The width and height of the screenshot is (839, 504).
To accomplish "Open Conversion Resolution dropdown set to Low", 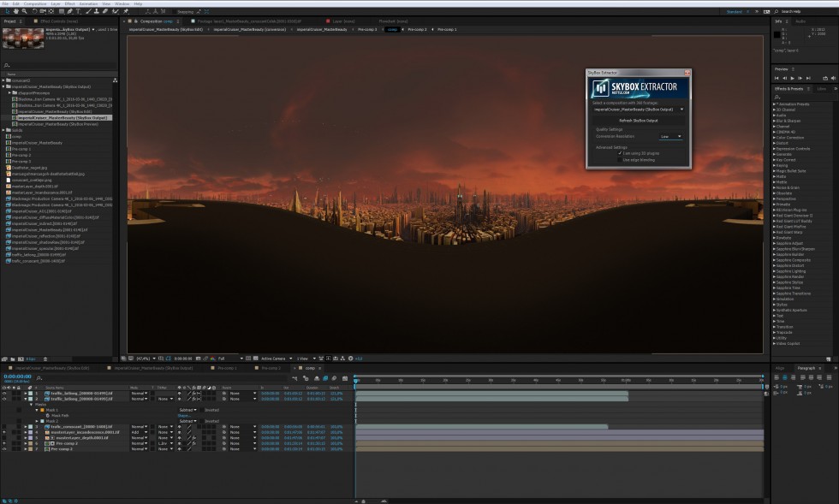I will [670, 136].
